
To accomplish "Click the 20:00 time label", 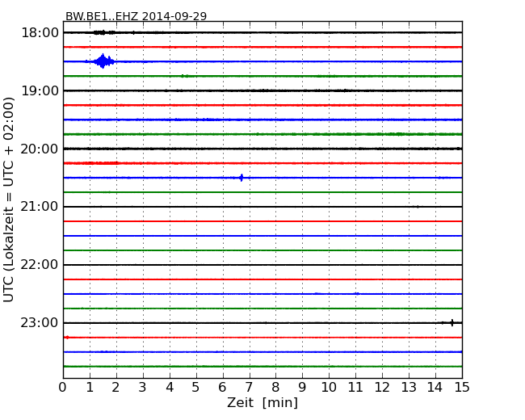I will click(x=40, y=149).
